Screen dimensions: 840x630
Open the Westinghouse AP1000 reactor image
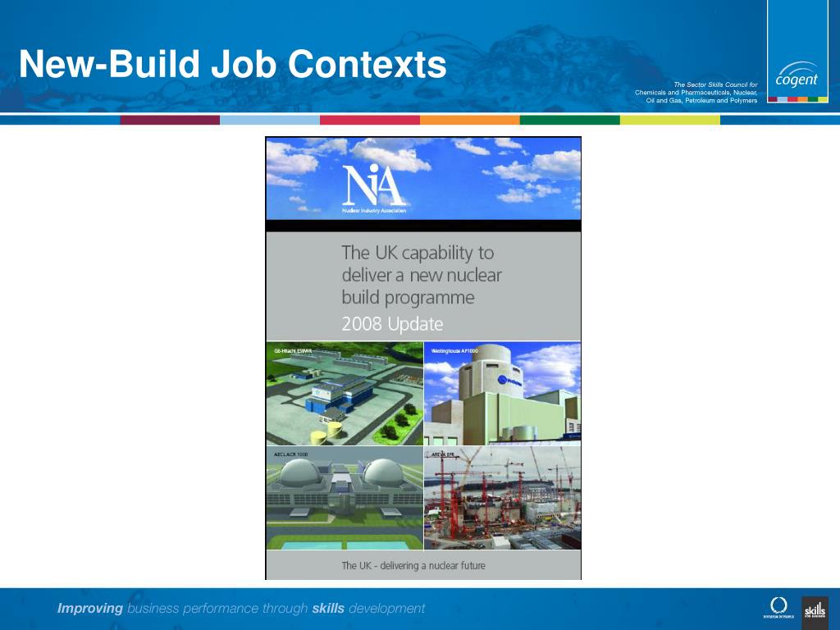click(503, 394)
